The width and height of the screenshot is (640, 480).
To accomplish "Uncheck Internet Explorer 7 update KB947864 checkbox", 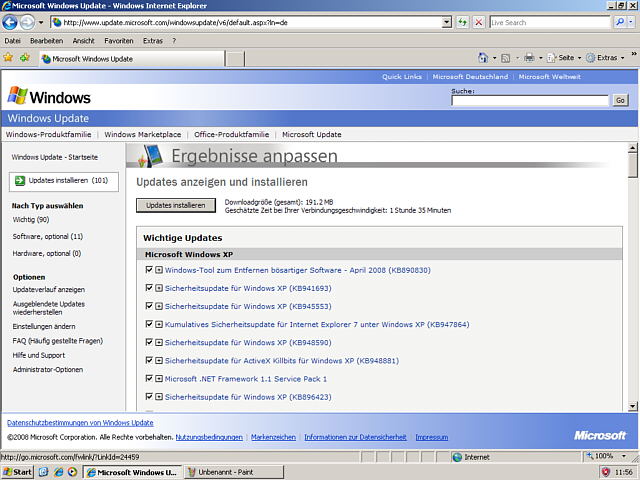I will pos(149,324).
